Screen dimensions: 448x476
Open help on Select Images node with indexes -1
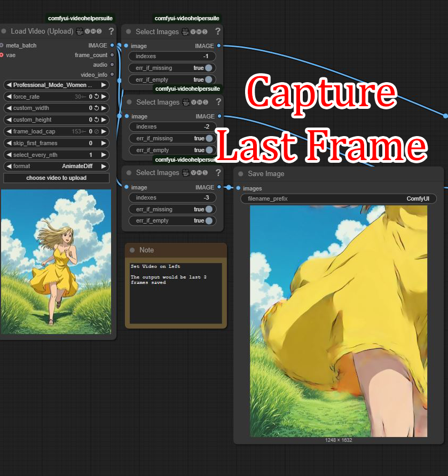(x=218, y=31)
